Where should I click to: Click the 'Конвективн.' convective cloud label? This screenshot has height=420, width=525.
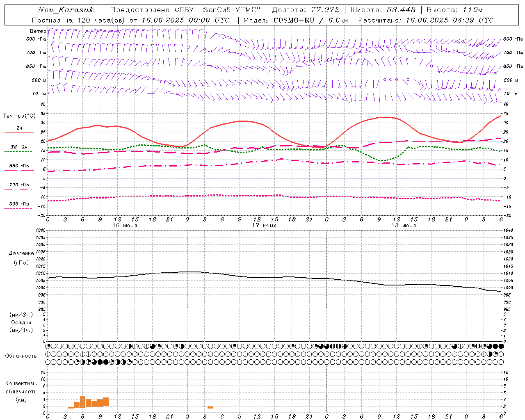point(21,383)
